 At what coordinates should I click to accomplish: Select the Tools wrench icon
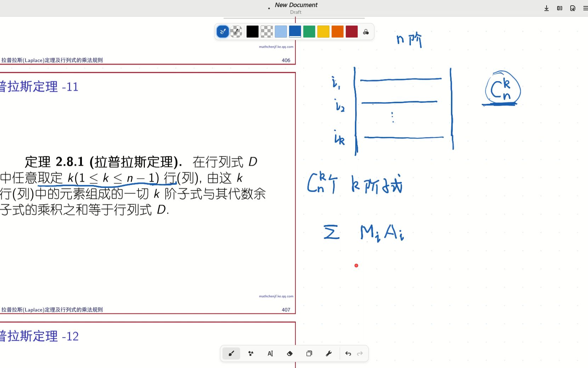pyautogui.click(x=329, y=353)
